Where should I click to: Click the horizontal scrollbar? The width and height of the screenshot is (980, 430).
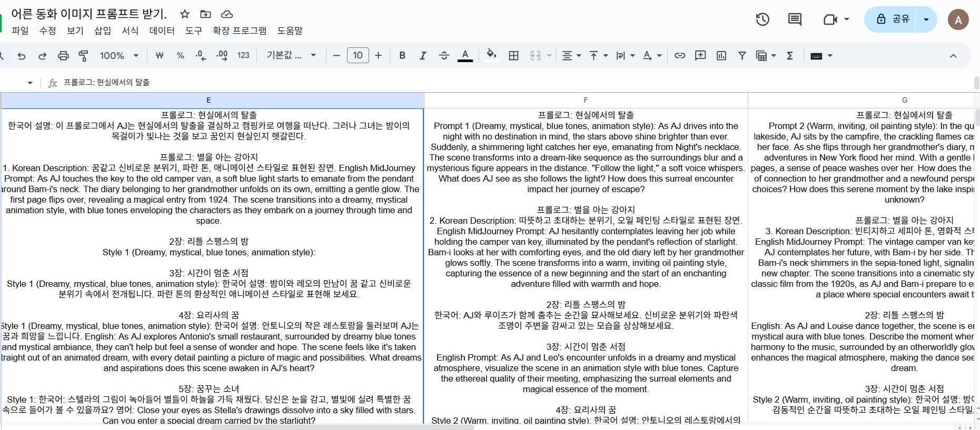tap(343, 427)
